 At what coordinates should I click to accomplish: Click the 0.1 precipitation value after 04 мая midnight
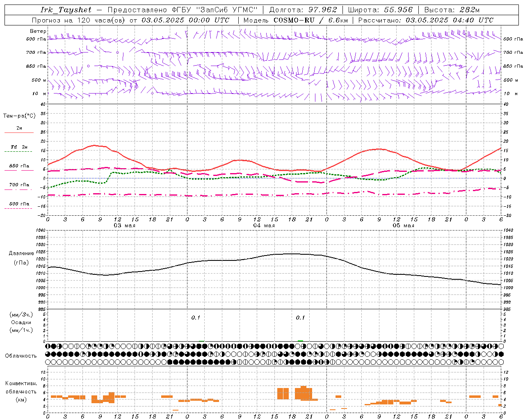tap(196, 317)
